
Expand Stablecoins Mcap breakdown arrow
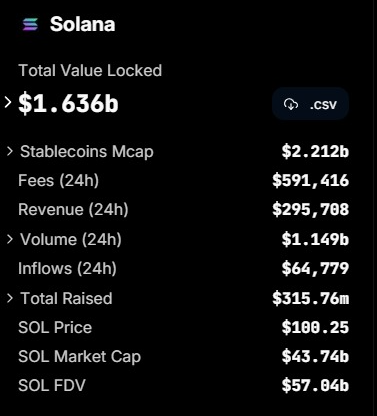pyautogui.click(x=10, y=151)
